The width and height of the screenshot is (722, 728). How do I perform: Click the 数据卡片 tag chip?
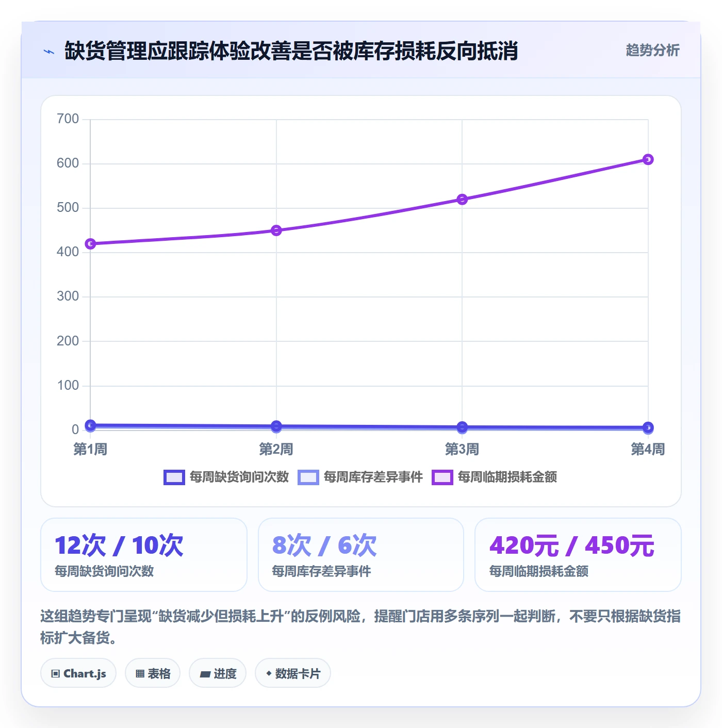coord(293,673)
